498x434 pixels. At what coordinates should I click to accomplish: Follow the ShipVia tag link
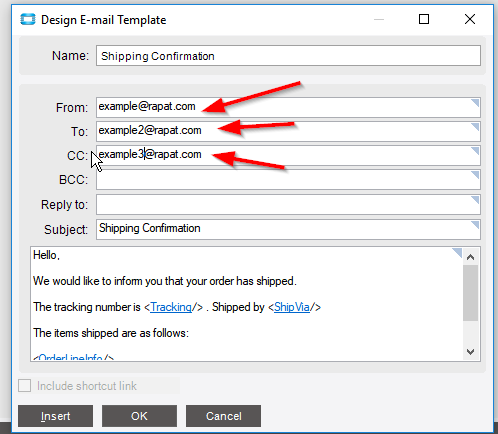point(292,307)
